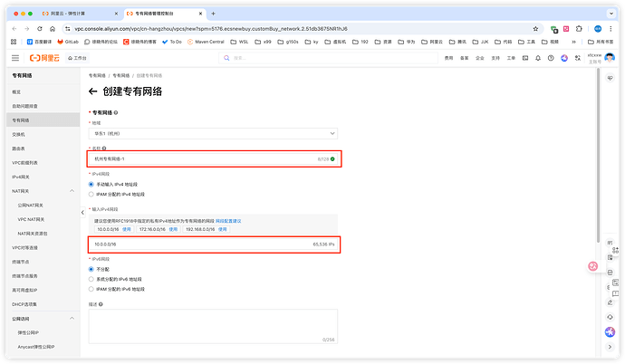Image resolution: width=625 pixels, height=364 pixels.
Task: Click into the 描述 description text area
Action: (213, 326)
